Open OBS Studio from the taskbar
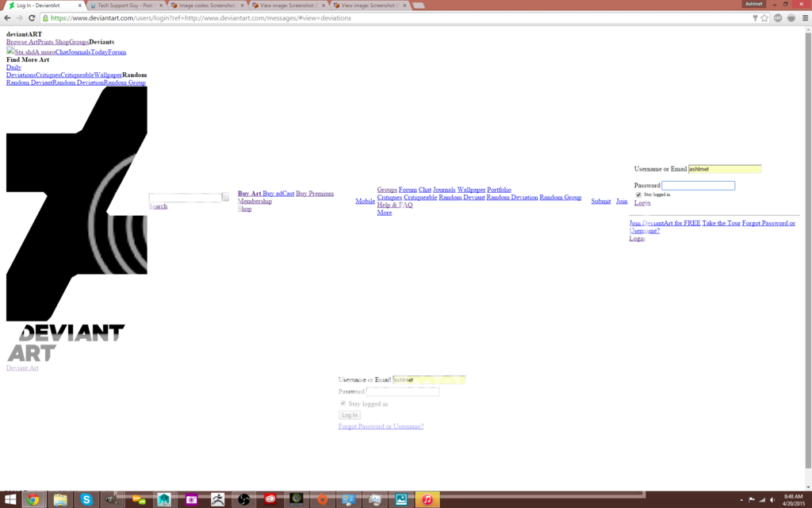This screenshot has width=812, height=508. (243, 500)
